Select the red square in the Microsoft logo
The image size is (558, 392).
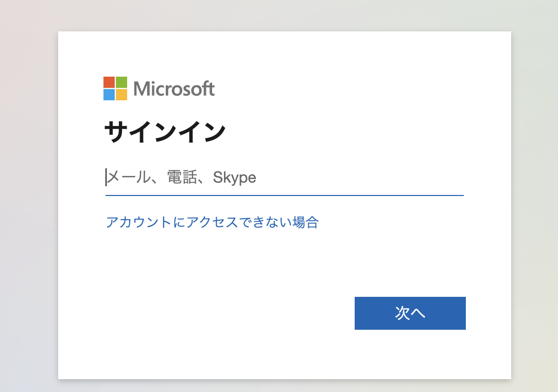[110, 82]
